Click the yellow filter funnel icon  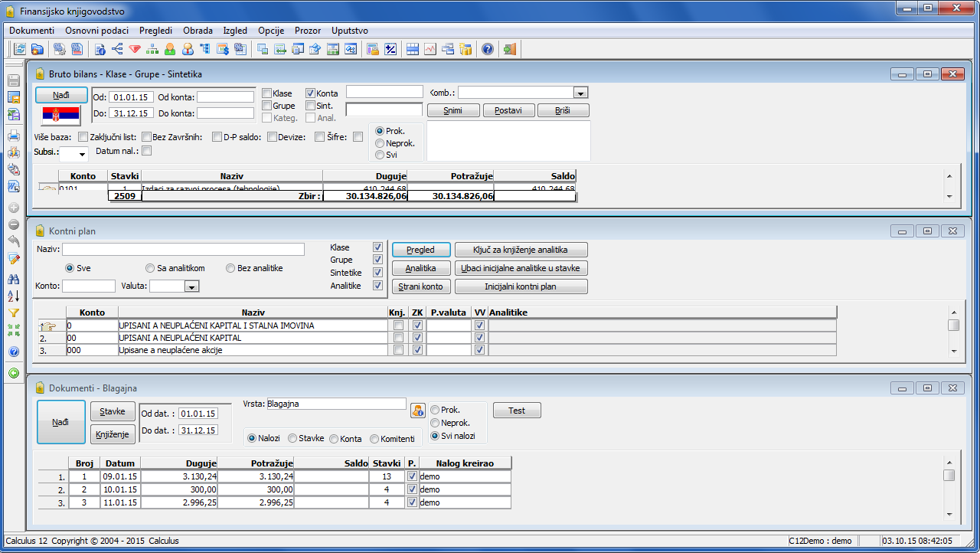pyautogui.click(x=14, y=313)
